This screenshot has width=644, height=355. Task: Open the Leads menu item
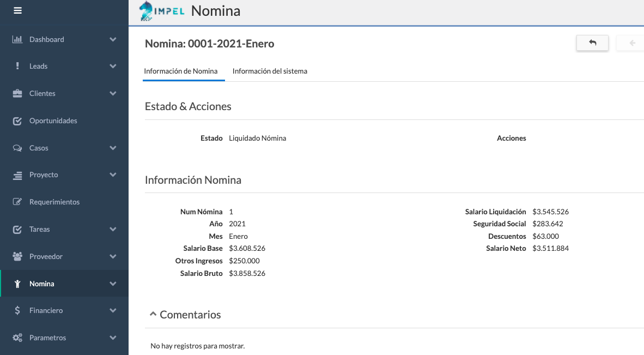64,66
